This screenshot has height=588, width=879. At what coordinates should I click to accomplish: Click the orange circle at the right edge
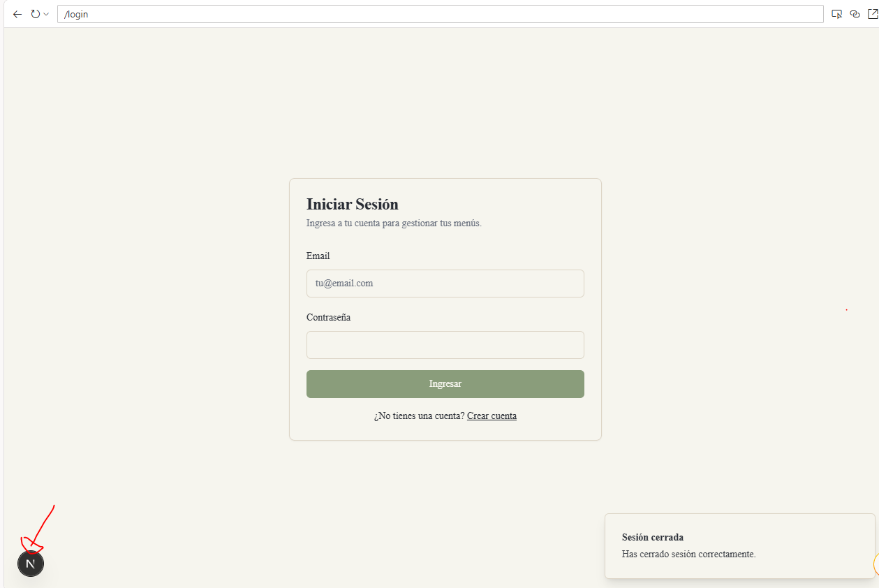[876, 564]
